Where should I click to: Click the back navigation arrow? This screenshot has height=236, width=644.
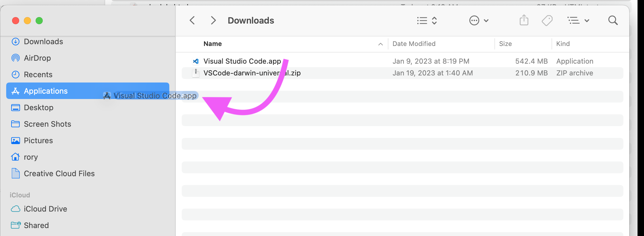click(192, 21)
